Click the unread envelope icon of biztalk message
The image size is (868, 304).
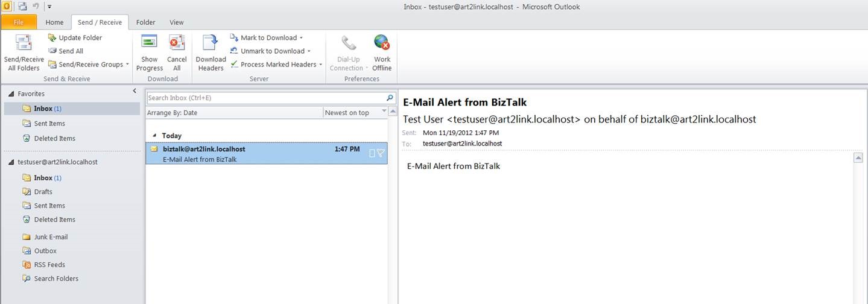tap(154, 149)
